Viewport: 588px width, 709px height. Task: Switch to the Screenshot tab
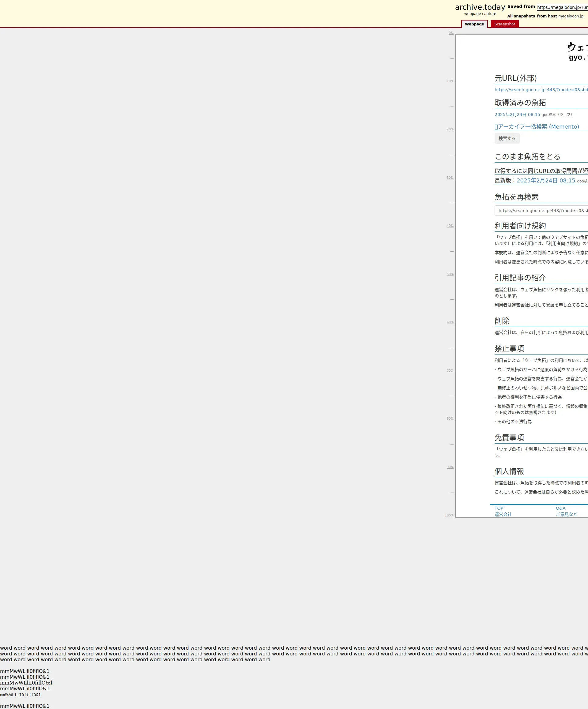coord(505,24)
